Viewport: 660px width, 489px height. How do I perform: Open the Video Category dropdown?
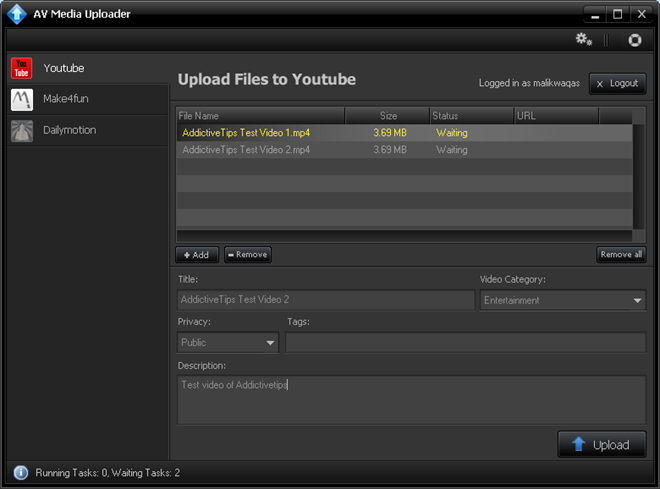(563, 300)
